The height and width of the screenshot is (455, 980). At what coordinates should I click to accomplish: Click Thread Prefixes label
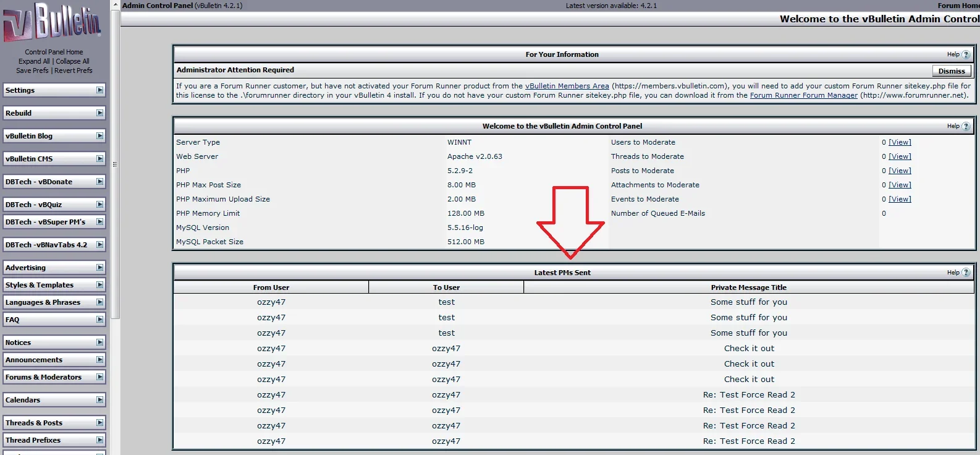[x=33, y=440]
